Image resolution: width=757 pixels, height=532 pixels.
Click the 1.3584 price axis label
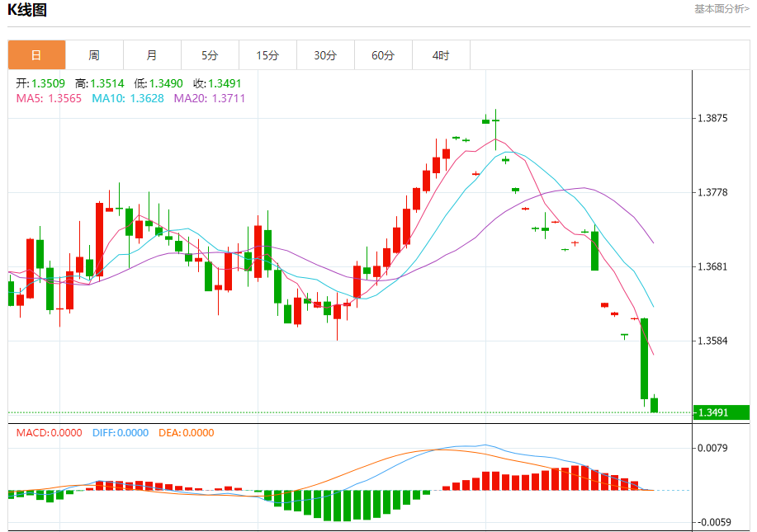coord(712,341)
